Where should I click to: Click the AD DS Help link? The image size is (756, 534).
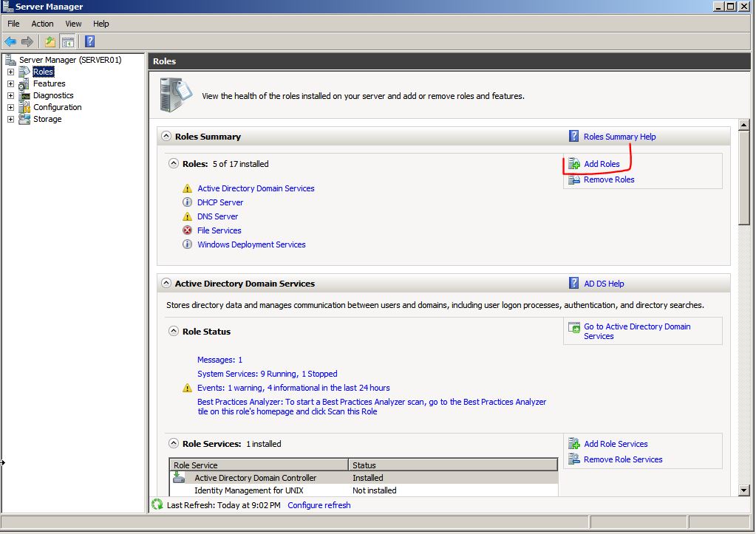tap(604, 284)
